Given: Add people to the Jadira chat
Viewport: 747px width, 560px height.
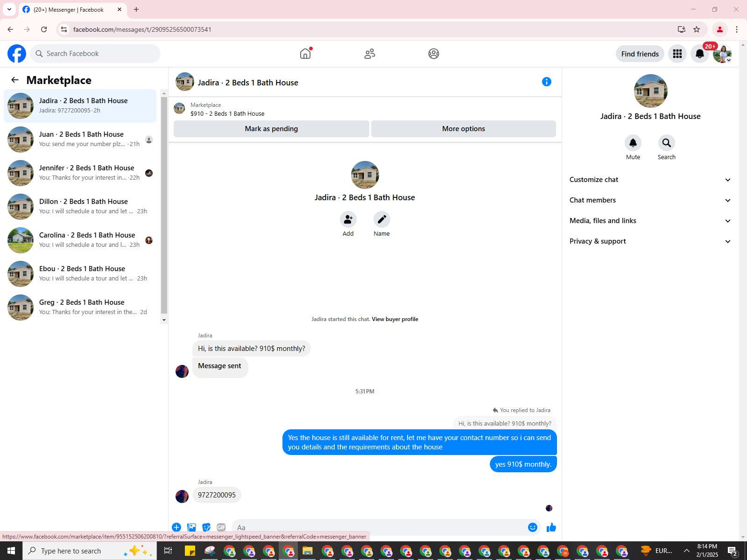Looking at the screenshot, I should [348, 219].
